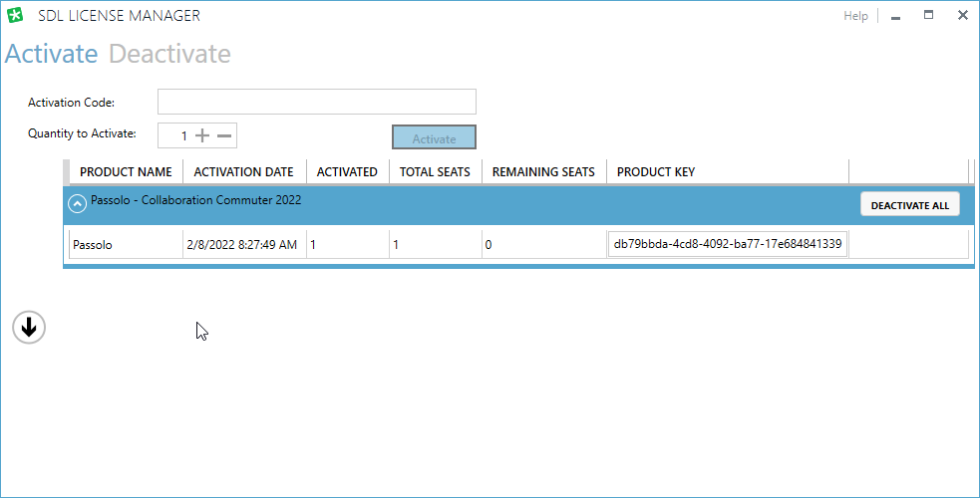Screen dimensions: 980x498
Task: Select the 2/8/2022 8:27:49 AM date cell
Action: pos(242,245)
